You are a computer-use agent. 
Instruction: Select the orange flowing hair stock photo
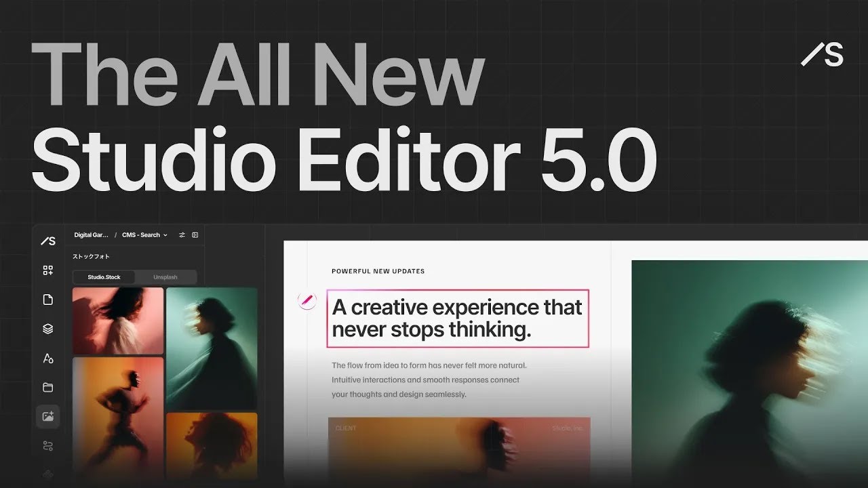click(x=212, y=447)
